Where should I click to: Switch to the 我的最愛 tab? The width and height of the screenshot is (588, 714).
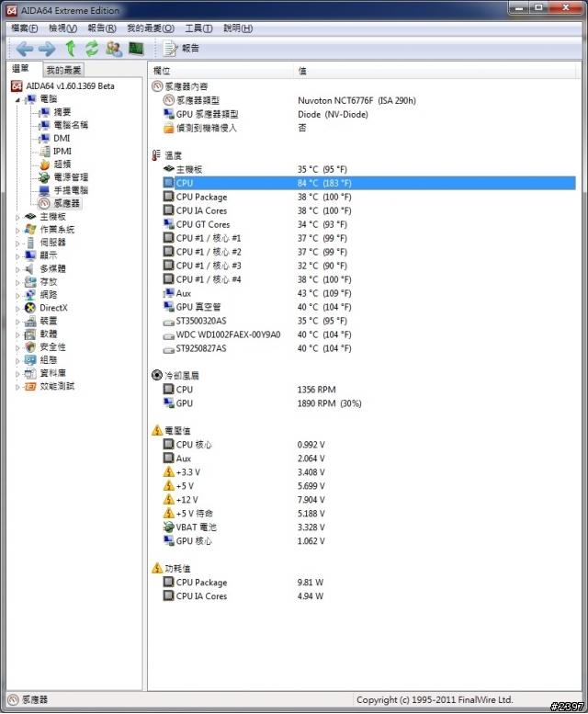point(63,70)
